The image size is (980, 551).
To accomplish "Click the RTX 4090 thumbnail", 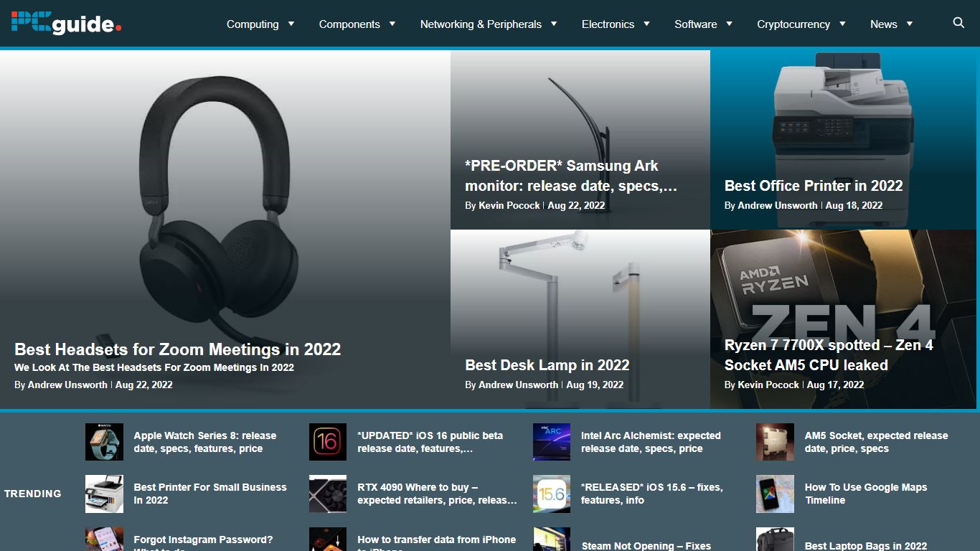I will click(328, 494).
